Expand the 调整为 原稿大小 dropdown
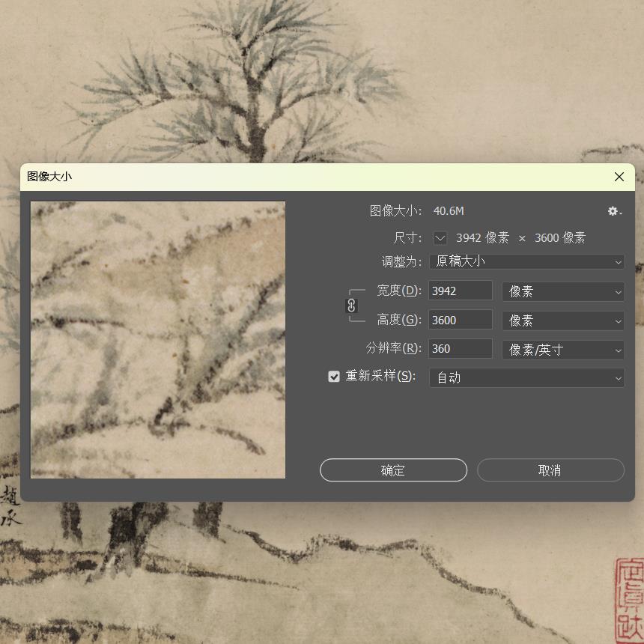 pyautogui.click(x=527, y=261)
